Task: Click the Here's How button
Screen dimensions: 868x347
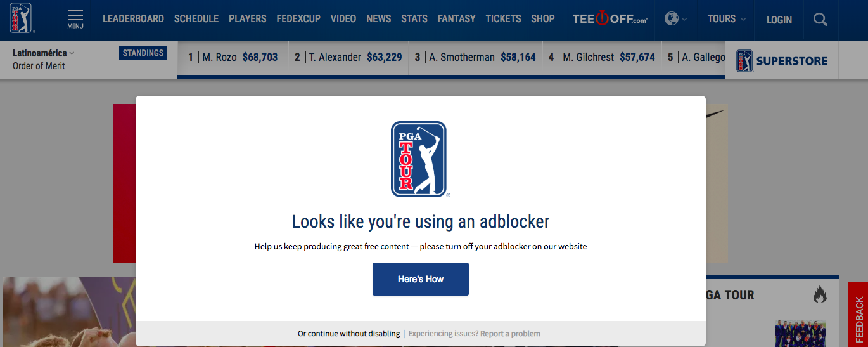Action: click(x=421, y=279)
